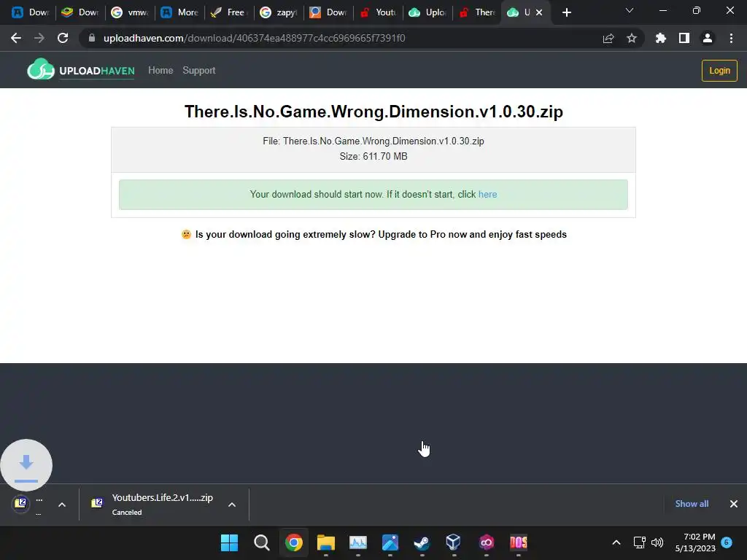Switch to the 'More' tab

(179, 12)
